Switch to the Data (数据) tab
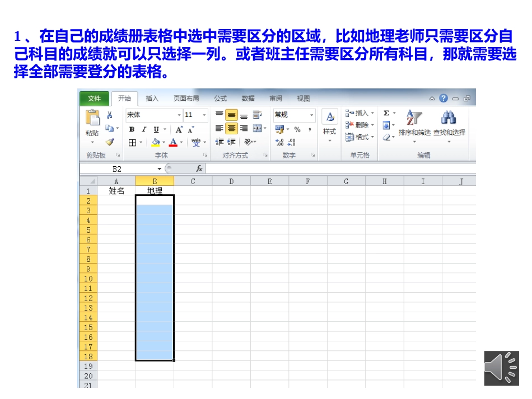The image size is (532, 399). (x=248, y=98)
